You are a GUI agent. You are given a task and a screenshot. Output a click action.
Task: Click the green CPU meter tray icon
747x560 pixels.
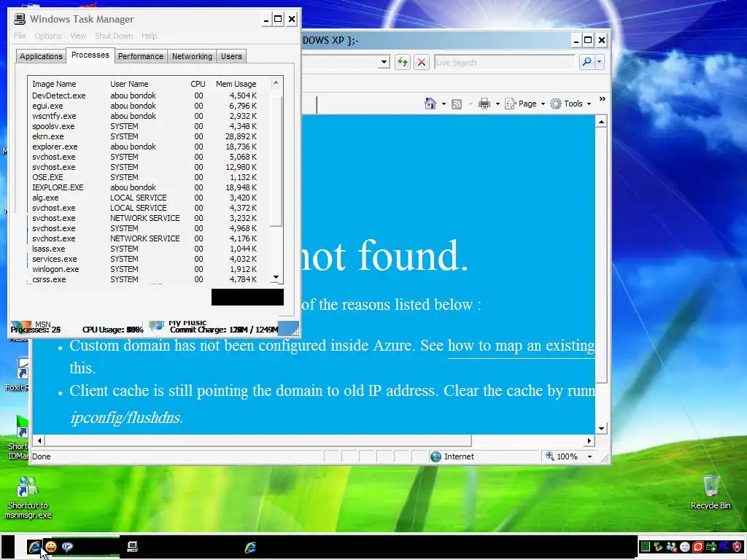click(x=645, y=547)
